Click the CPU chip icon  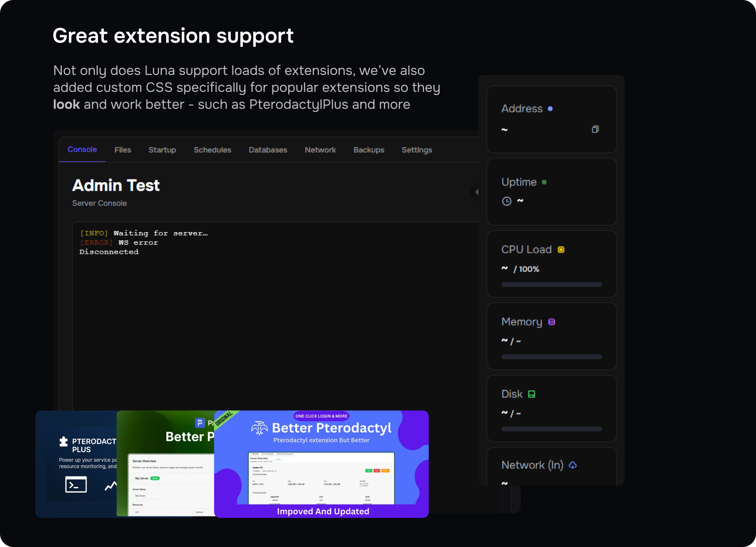tap(561, 249)
